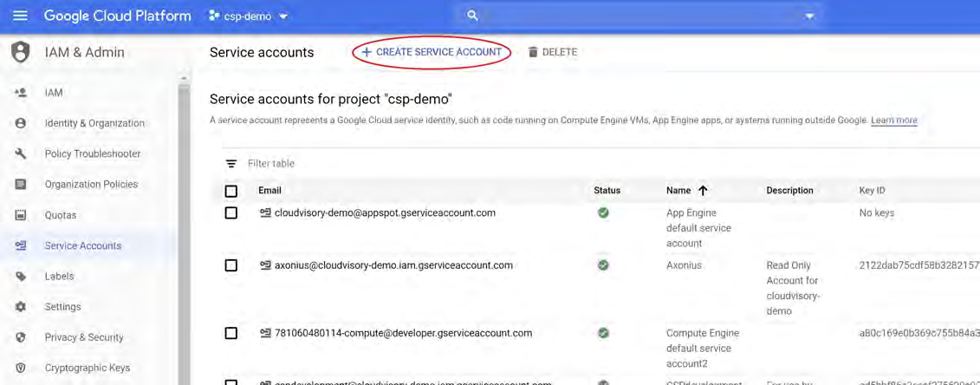Select Service Accounts in the sidebar
980x385 pixels.
pos(83,245)
